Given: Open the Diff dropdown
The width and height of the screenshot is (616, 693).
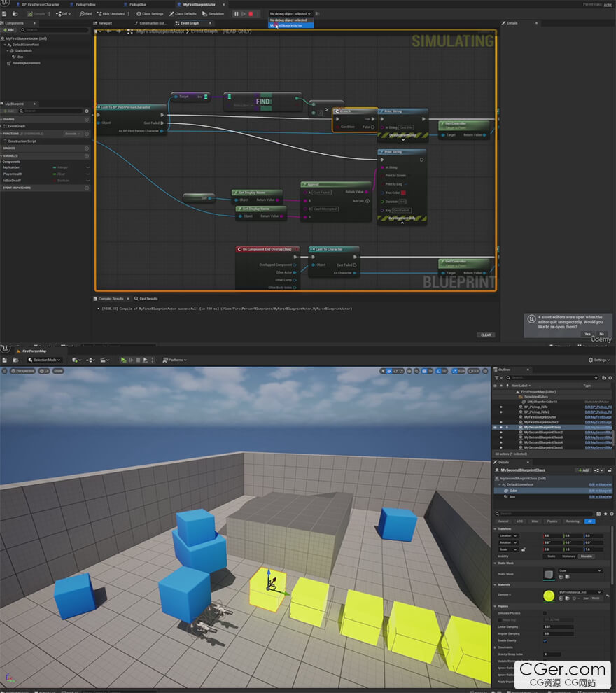Looking at the screenshot, I should (x=63, y=14).
